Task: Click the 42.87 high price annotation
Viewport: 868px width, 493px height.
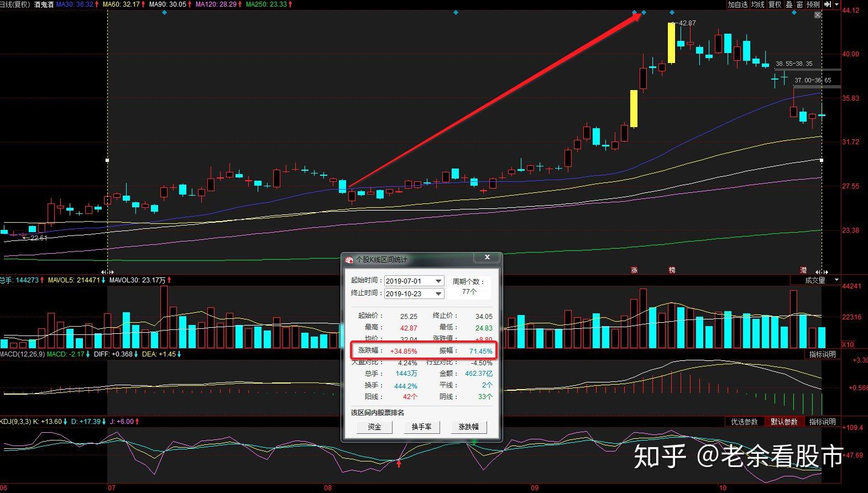Action: coord(687,23)
